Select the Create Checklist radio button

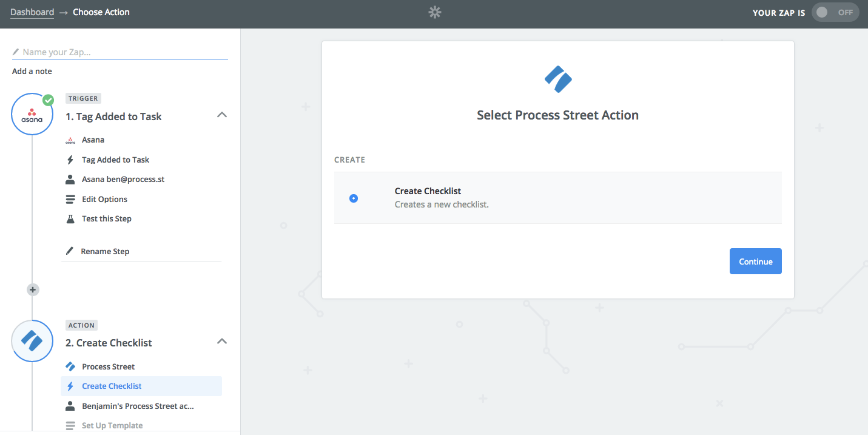[354, 198]
